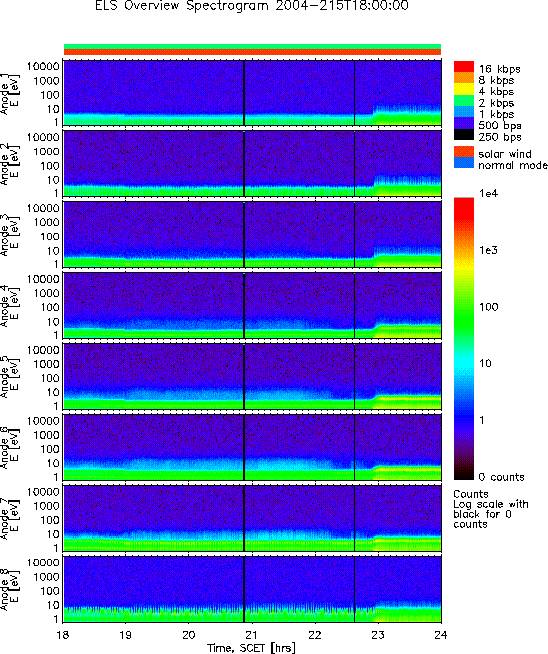
Task: Click the '20' time axis tick label
Action: click(189, 635)
